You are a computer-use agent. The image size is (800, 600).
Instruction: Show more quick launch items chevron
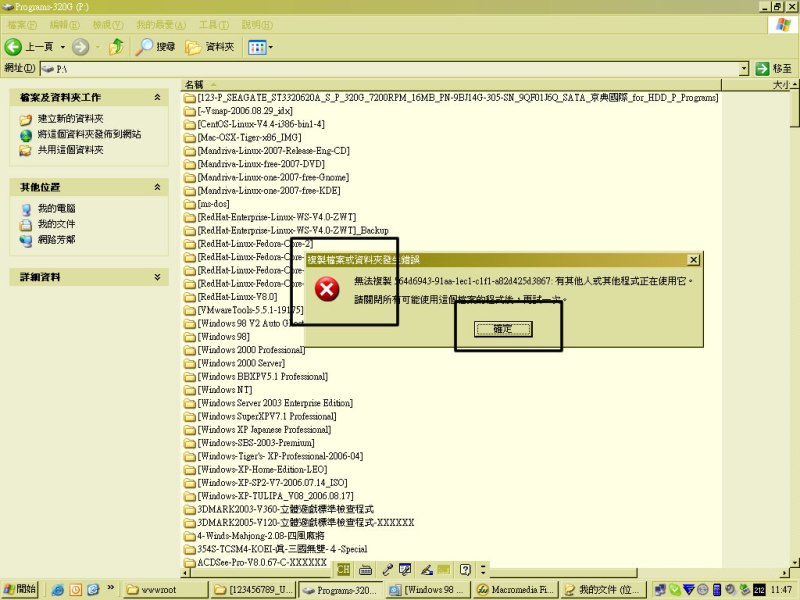point(110,589)
